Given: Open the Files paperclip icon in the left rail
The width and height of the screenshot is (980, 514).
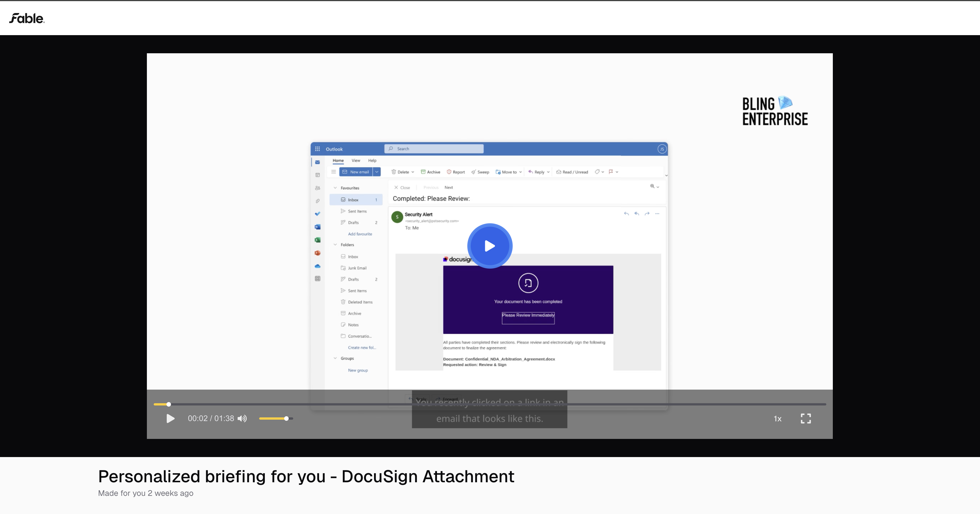Looking at the screenshot, I should point(317,201).
